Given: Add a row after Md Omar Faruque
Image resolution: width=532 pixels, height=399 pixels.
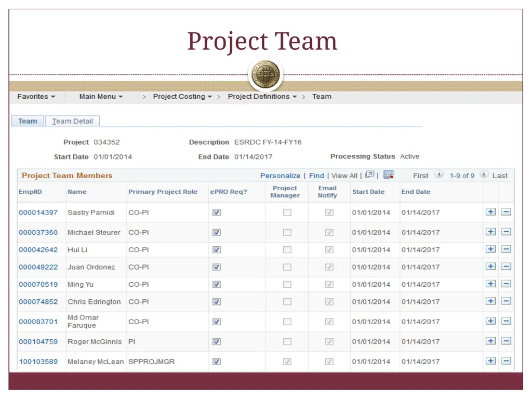Looking at the screenshot, I should coord(490,321).
